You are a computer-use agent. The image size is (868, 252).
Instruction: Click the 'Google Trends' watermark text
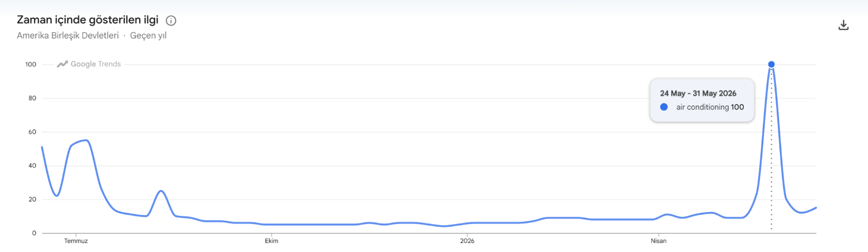click(96, 64)
